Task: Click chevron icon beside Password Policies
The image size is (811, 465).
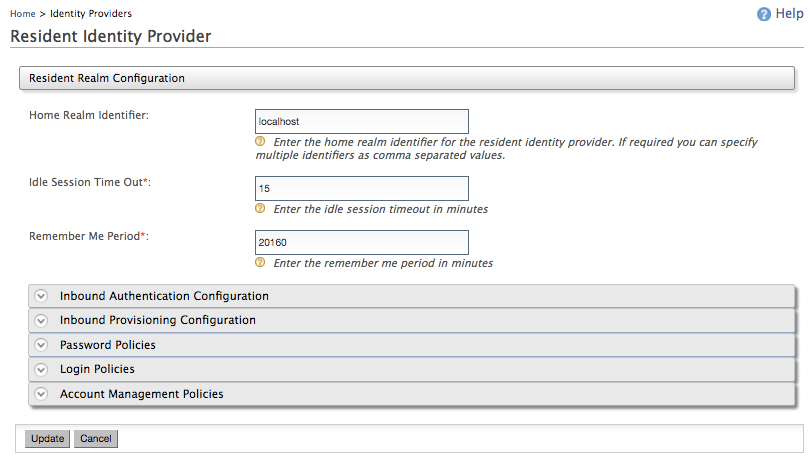Action: click(41, 345)
